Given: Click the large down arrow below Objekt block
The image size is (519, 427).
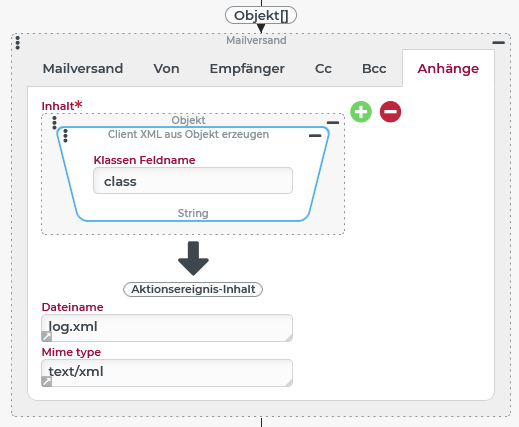Looking at the screenshot, I should pos(193,258).
